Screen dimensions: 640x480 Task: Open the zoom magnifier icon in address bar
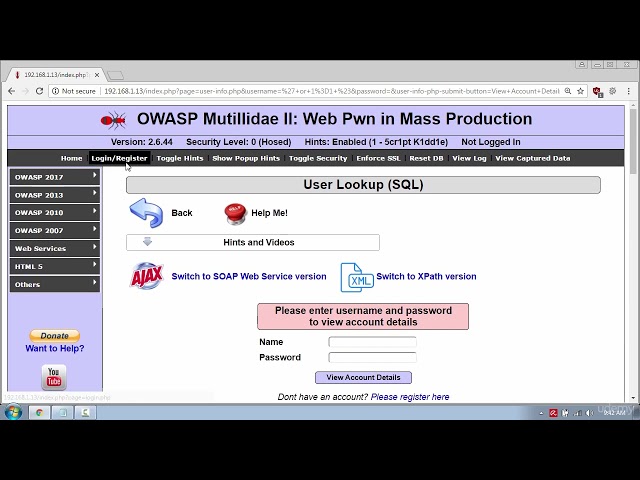(568, 91)
